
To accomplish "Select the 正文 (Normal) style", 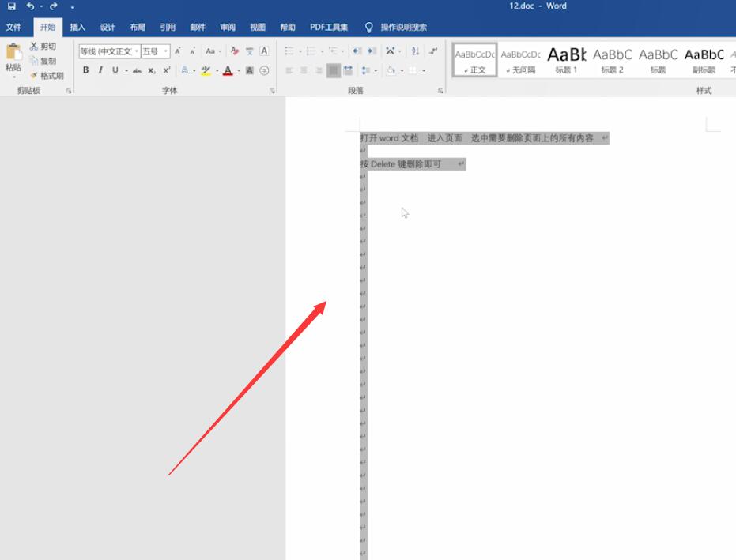I will point(474,60).
